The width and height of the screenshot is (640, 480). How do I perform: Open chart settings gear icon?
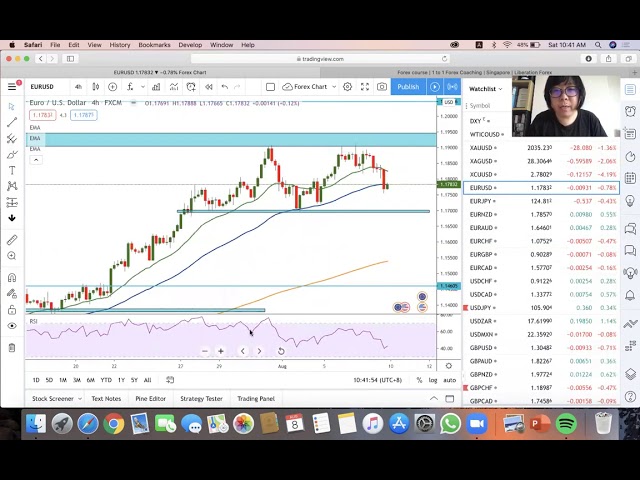(347, 87)
